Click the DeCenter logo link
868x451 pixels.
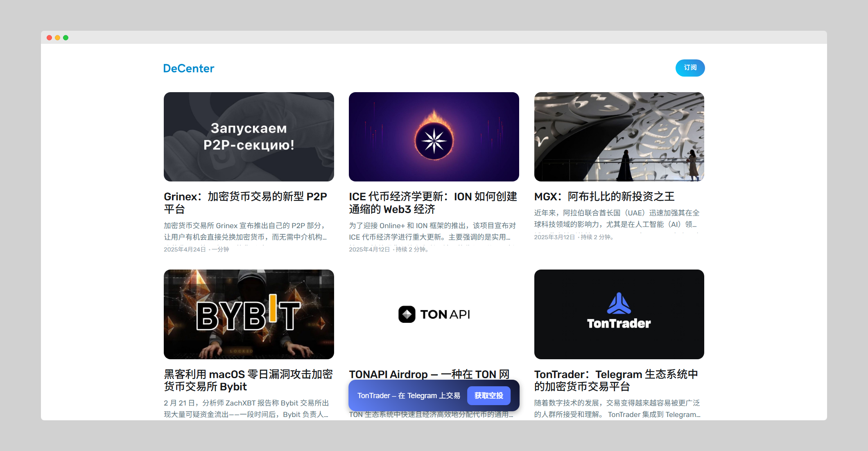click(188, 68)
